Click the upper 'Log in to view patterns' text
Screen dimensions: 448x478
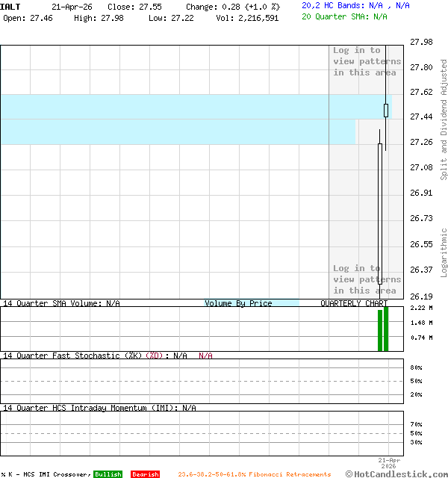click(367, 61)
